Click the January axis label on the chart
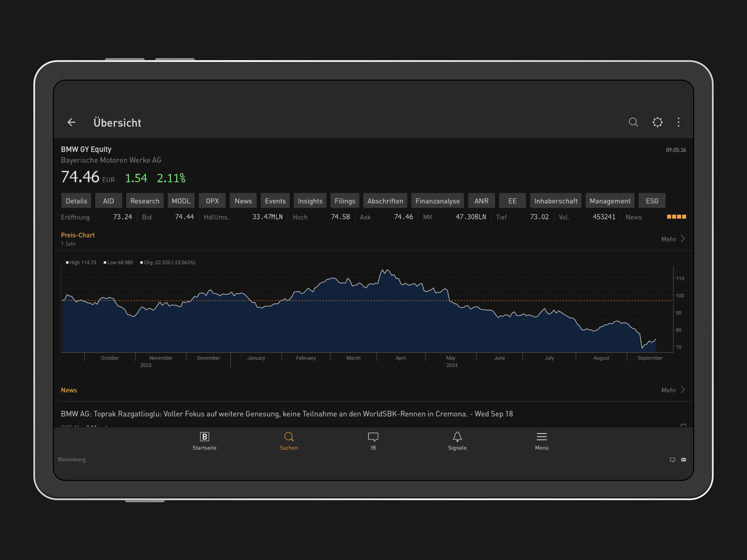The height and width of the screenshot is (560, 747). 256,358
